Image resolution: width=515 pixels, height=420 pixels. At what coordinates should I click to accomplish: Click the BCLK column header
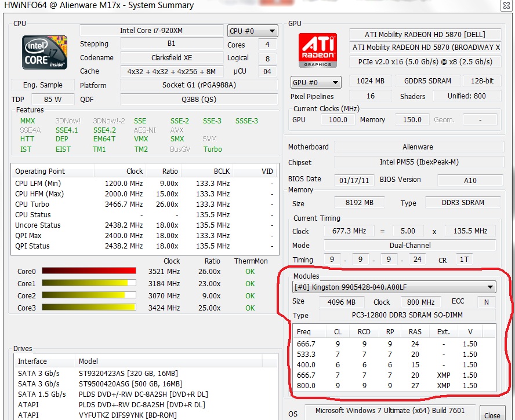coord(206,171)
